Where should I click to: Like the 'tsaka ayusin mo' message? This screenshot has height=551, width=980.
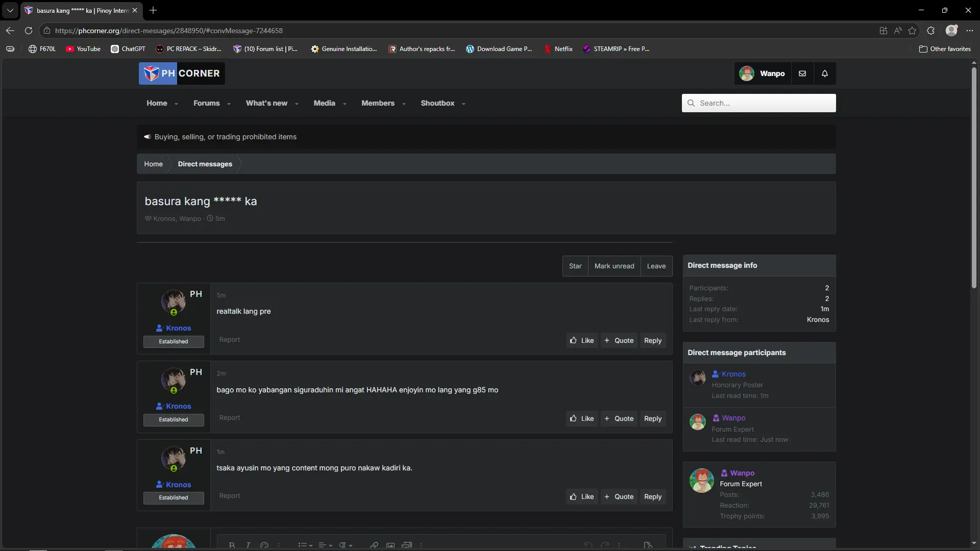[x=582, y=496]
